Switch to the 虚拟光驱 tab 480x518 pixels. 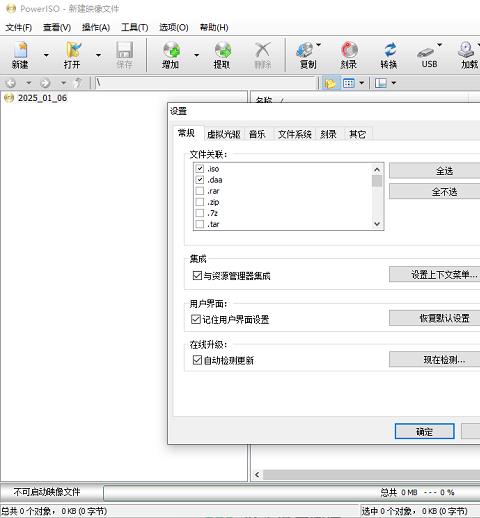[224, 134]
